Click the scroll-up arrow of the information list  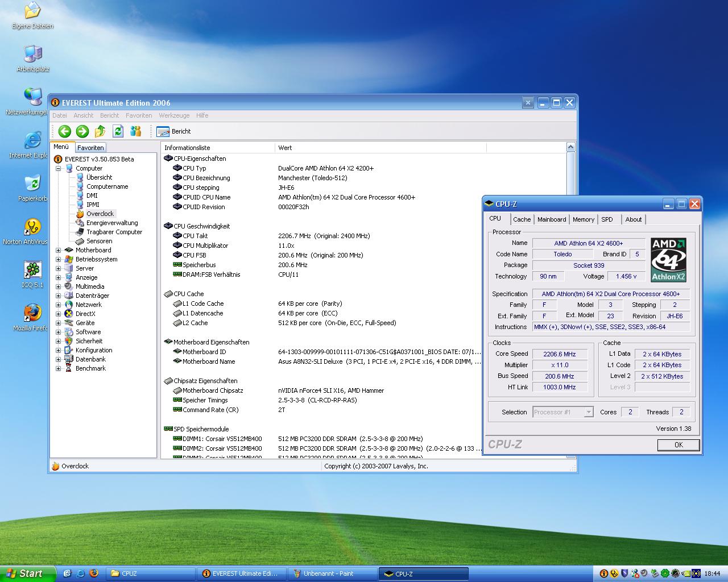click(571, 148)
